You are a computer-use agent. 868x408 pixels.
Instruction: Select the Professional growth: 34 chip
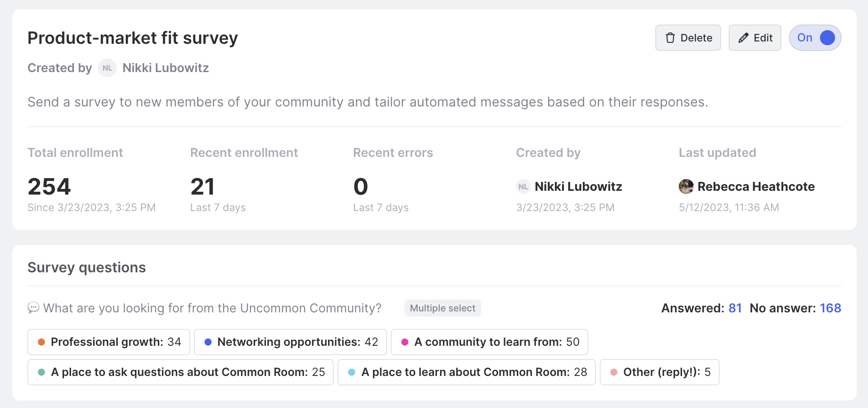click(x=109, y=342)
